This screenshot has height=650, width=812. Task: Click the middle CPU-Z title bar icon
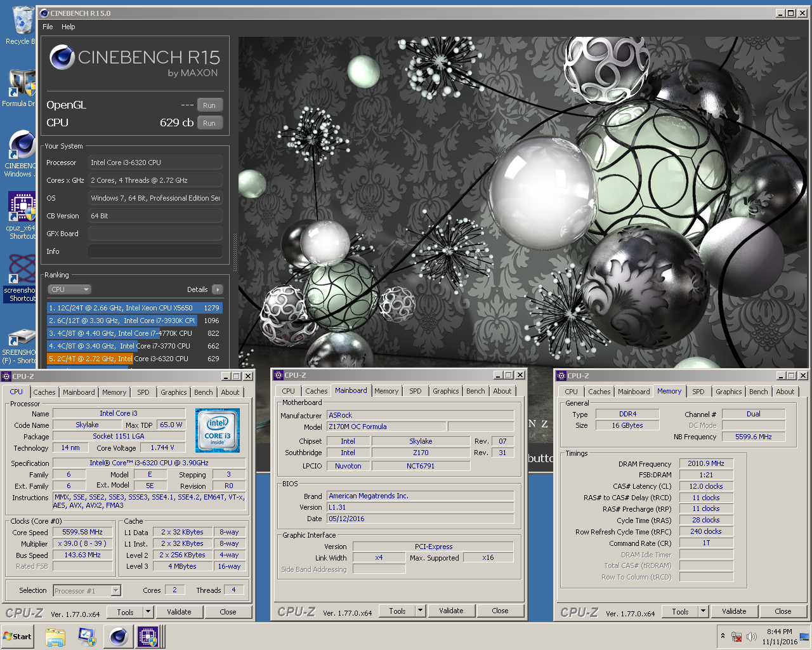[x=278, y=375]
